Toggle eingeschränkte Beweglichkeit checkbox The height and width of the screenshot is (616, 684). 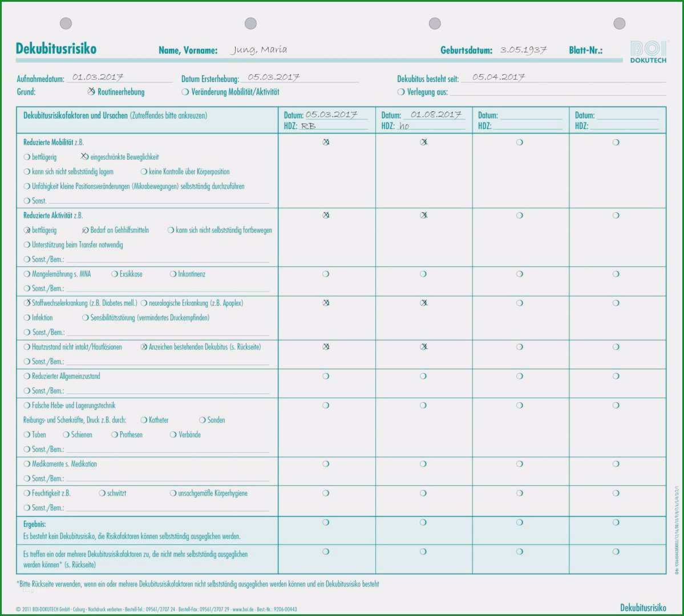pos(85,157)
